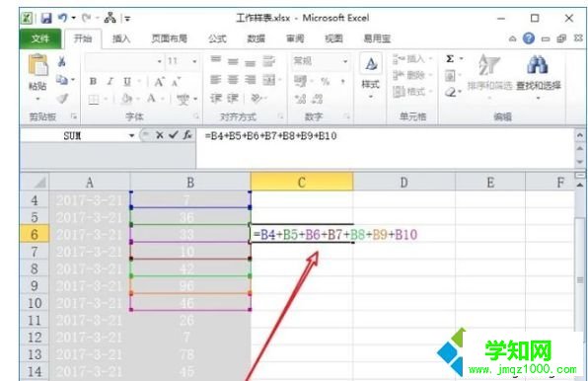Click the Paste clipboard icon
Viewport: 588px width, 381px height.
click(37, 65)
